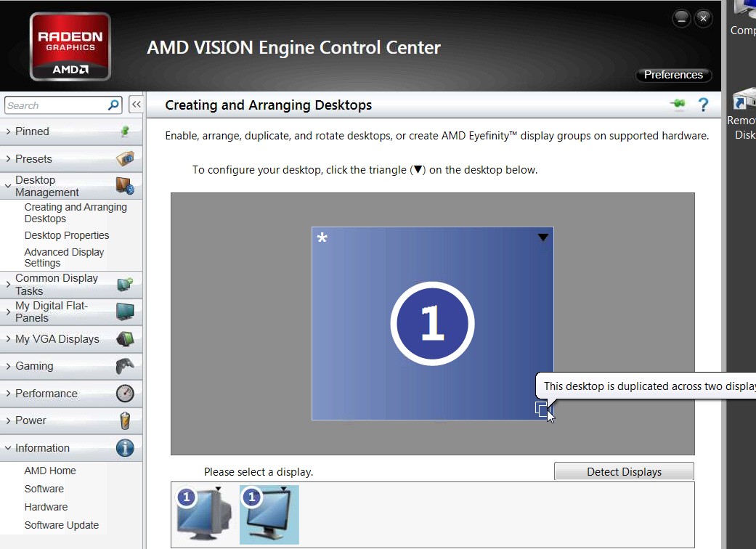Select the highlighted flat-panel display thumbnail
The height and width of the screenshot is (549, 756).
[x=269, y=514]
